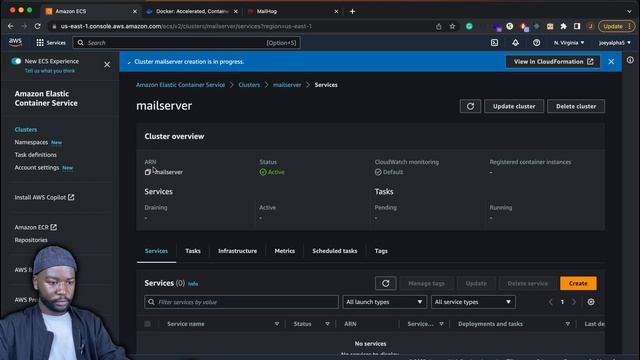The width and height of the screenshot is (640, 360).
Task: Refresh the cluster with top refresh icon
Action: click(x=470, y=106)
